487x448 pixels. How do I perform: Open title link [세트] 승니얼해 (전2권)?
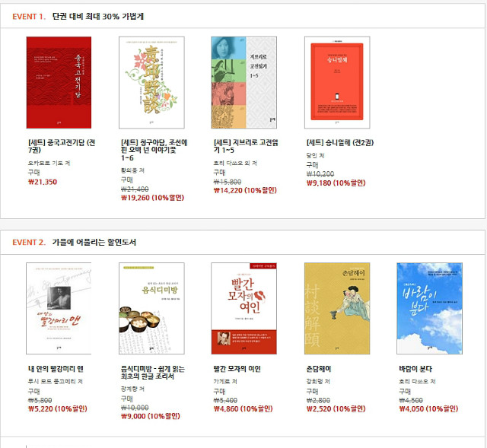(x=340, y=143)
